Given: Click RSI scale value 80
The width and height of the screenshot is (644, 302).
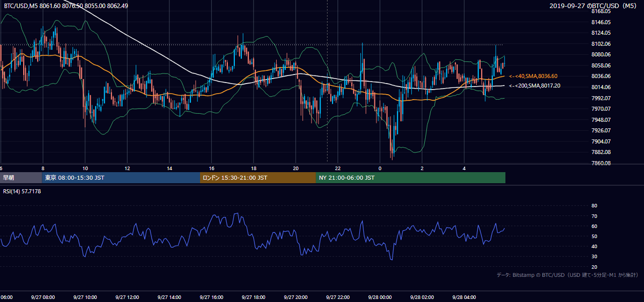Looking at the screenshot, I should point(594,206).
